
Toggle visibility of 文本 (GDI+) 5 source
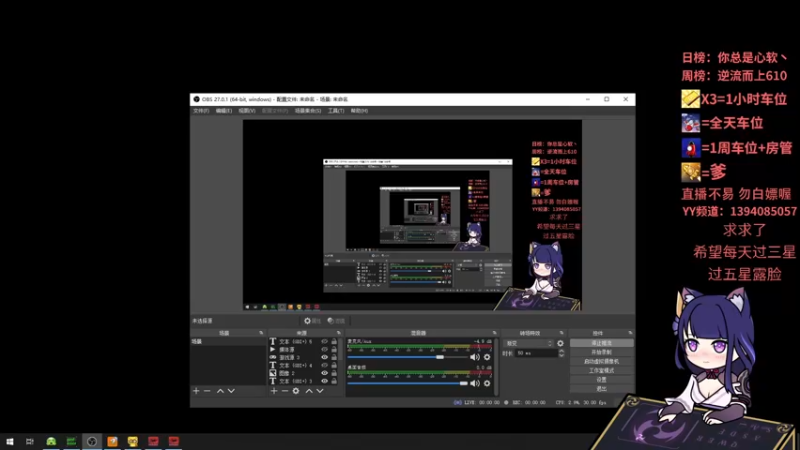pyautogui.click(x=324, y=341)
